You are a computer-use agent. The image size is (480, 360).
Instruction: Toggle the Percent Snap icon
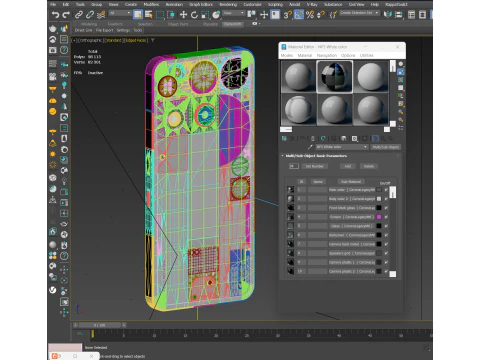click(x=310, y=14)
